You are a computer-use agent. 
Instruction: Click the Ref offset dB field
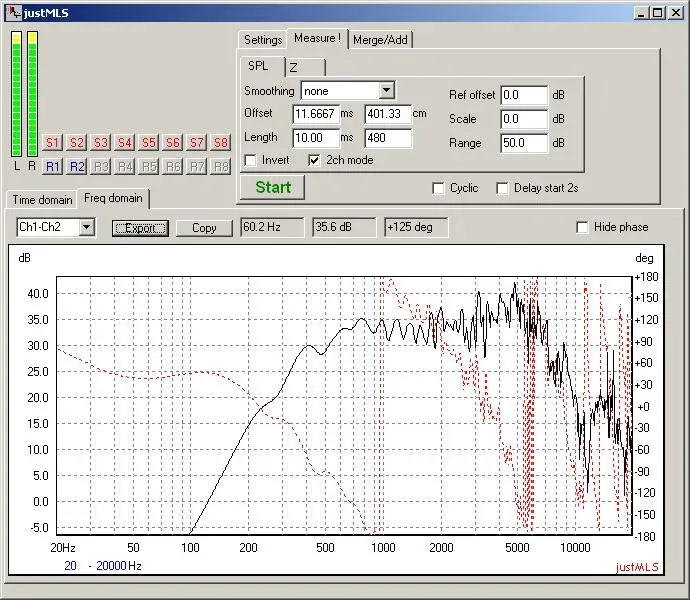click(524, 95)
